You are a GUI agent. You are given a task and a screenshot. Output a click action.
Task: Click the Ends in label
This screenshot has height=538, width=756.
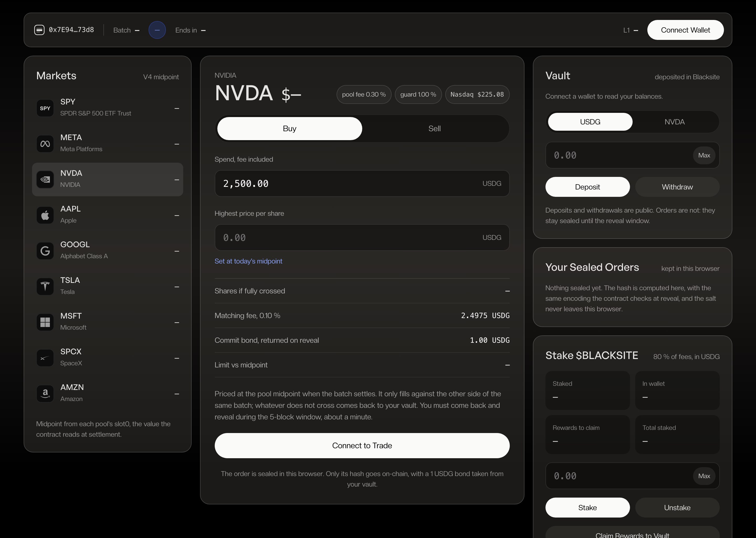pos(186,30)
